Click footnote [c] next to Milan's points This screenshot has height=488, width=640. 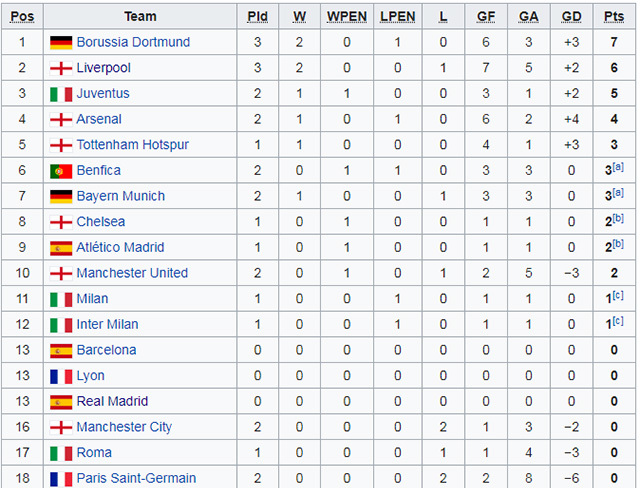[x=618, y=295]
